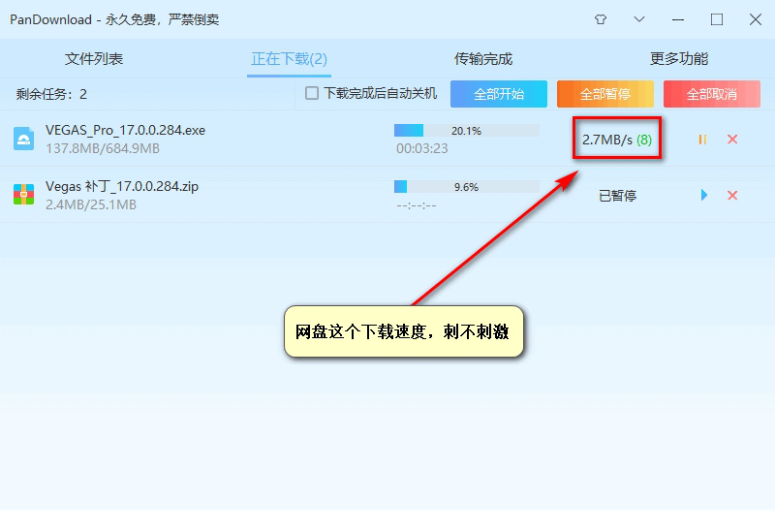Expand the title bar dropdown chevron menu
Image resolution: width=775 pixels, height=532 pixels.
[639, 19]
